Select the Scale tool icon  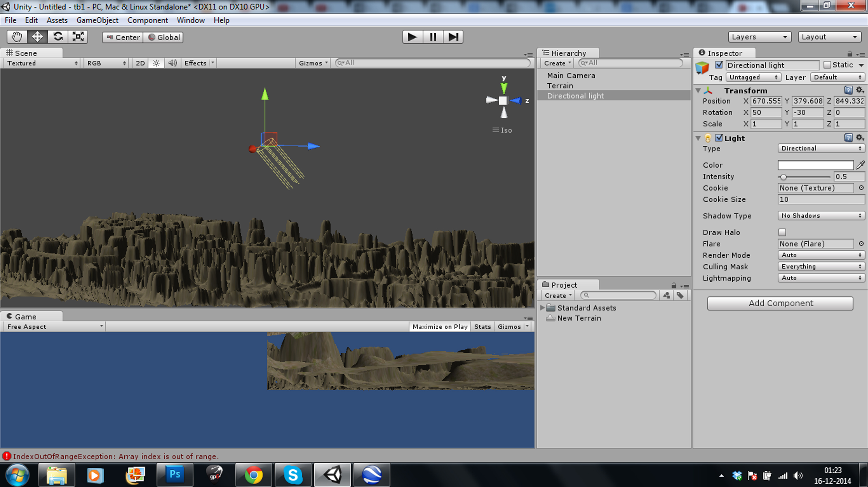pos(78,37)
